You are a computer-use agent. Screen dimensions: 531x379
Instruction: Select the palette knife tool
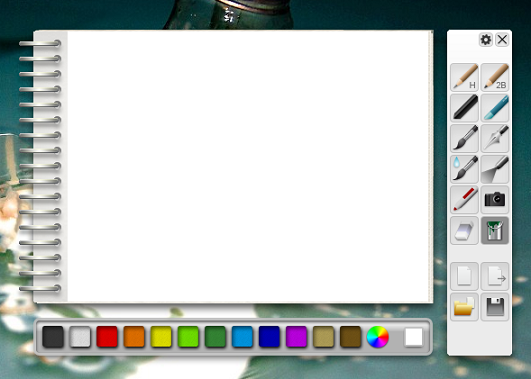(x=495, y=169)
